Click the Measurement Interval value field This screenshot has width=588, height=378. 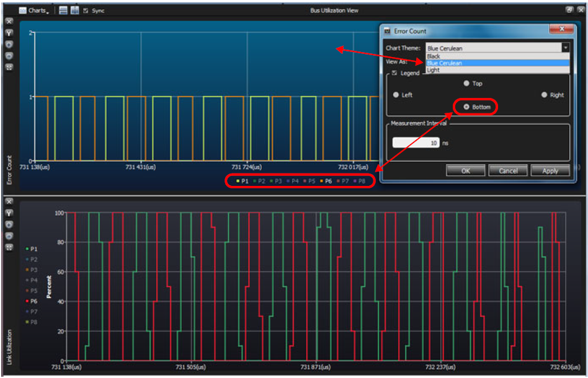click(x=416, y=143)
